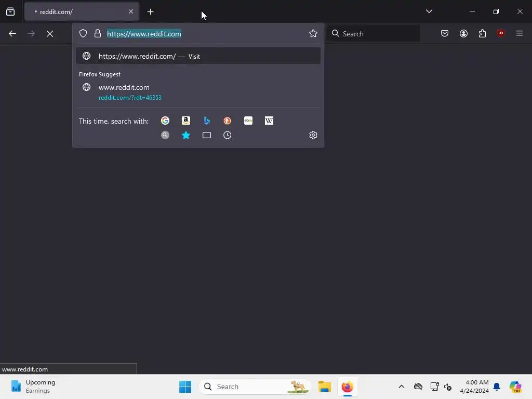The width and height of the screenshot is (532, 399).
Task: Search in Bookmarks with star icon
Action: pos(186,135)
